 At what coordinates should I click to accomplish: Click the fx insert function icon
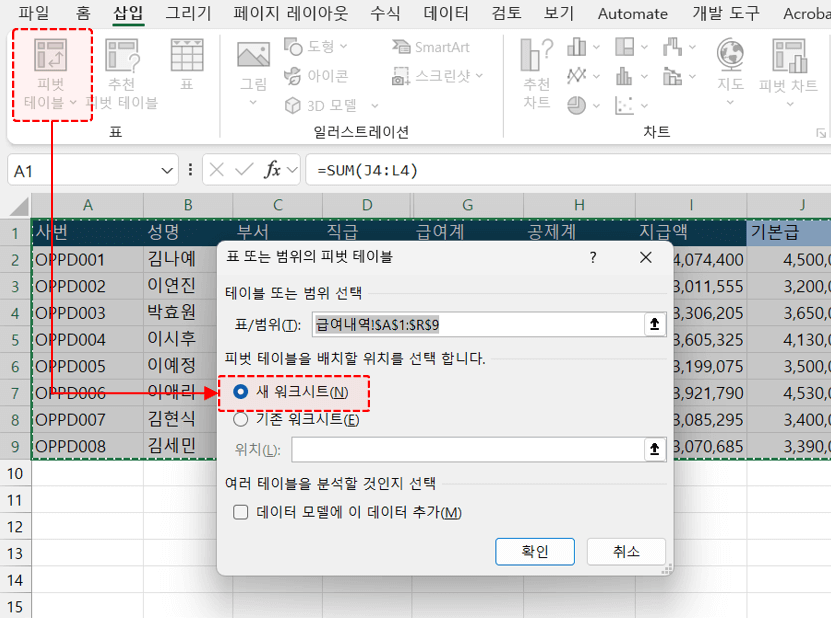coord(272,170)
